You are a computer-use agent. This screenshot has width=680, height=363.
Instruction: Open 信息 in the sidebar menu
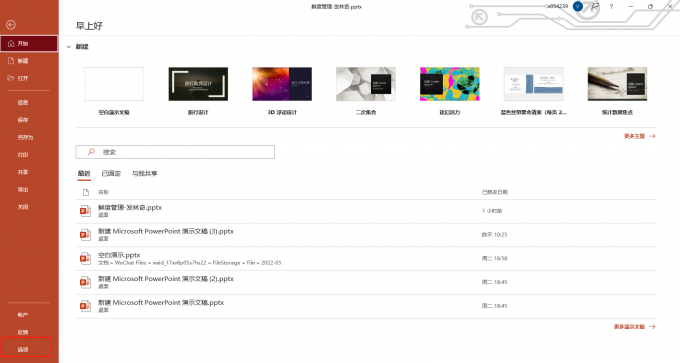tap(23, 103)
